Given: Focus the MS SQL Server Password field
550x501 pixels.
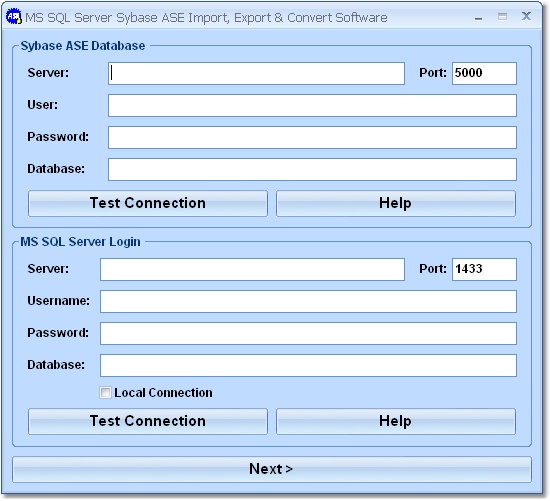Looking at the screenshot, I should pyautogui.click(x=308, y=333).
